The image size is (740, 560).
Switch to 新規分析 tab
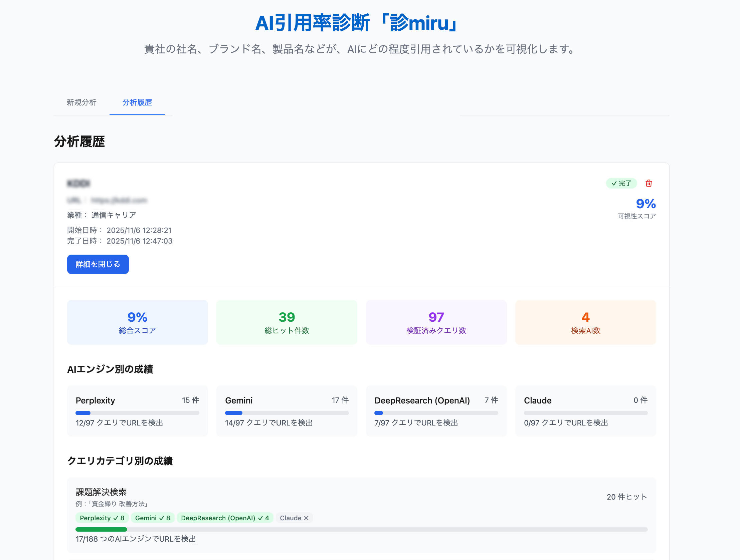tap(81, 102)
